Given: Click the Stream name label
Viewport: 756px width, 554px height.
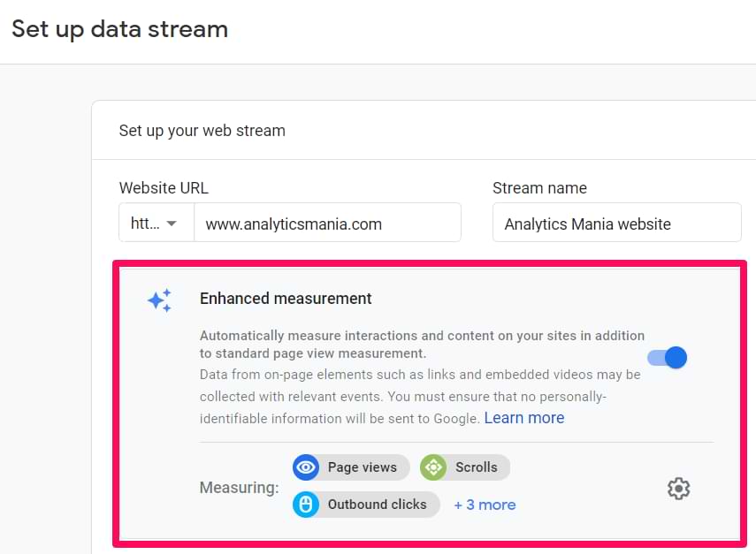Looking at the screenshot, I should pyautogui.click(x=539, y=188).
